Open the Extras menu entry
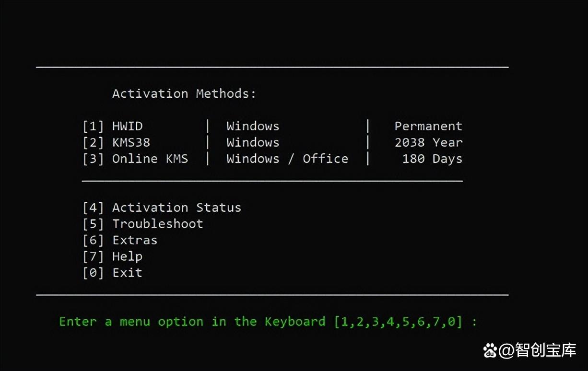 point(134,241)
